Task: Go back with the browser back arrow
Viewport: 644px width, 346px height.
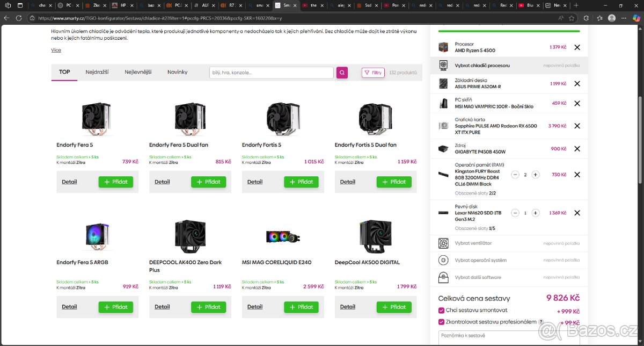Action: [7, 18]
